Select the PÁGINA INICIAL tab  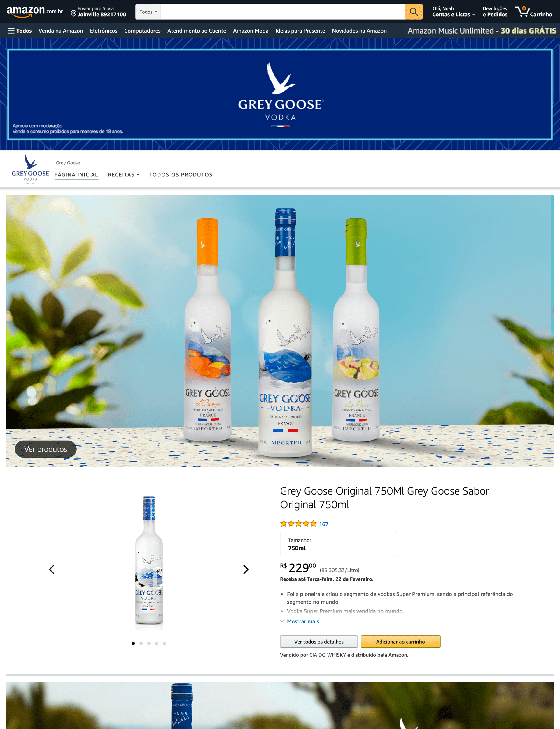[x=76, y=175]
